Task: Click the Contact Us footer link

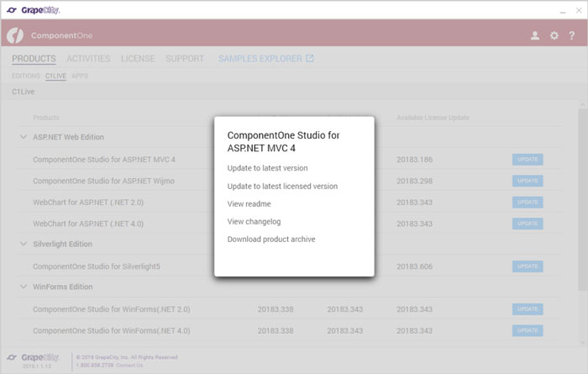Action: [129, 365]
